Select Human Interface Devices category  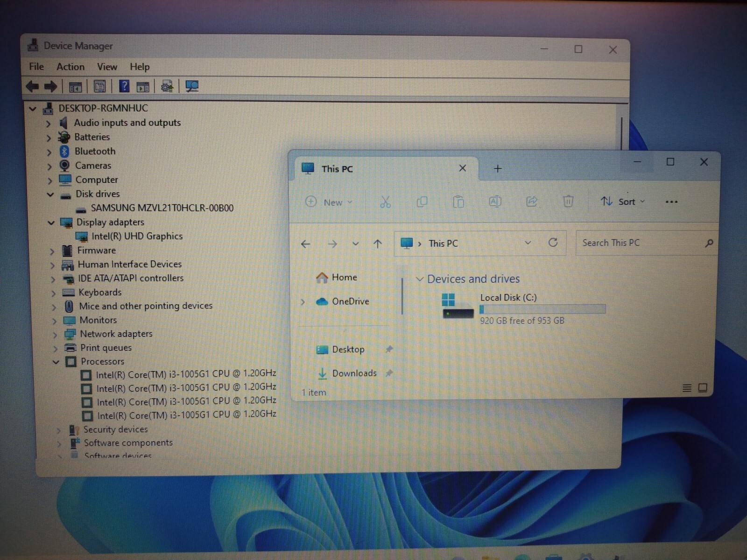click(x=130, y=264)
